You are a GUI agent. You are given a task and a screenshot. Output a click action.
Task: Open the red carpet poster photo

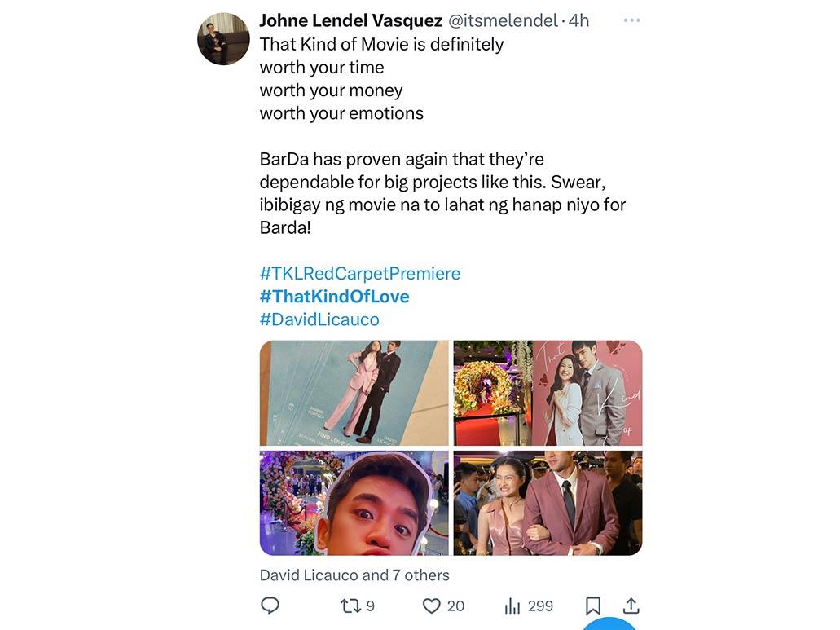(x=548, y=393)
